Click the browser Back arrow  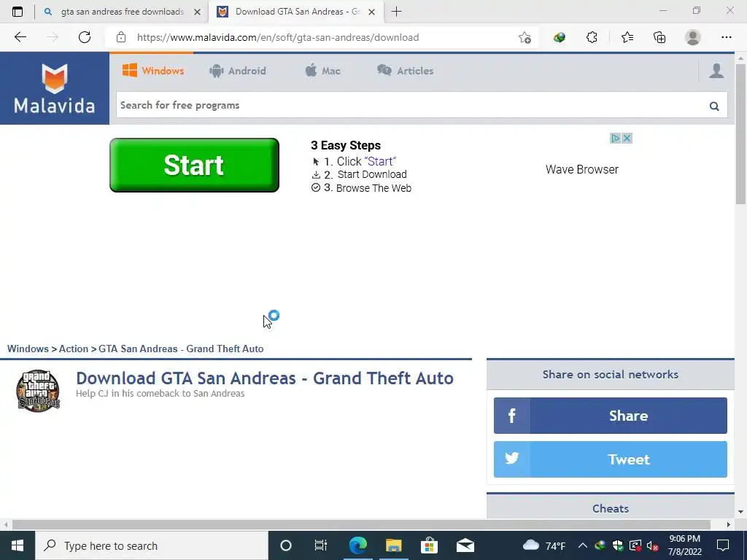click(x=20, y=37)
